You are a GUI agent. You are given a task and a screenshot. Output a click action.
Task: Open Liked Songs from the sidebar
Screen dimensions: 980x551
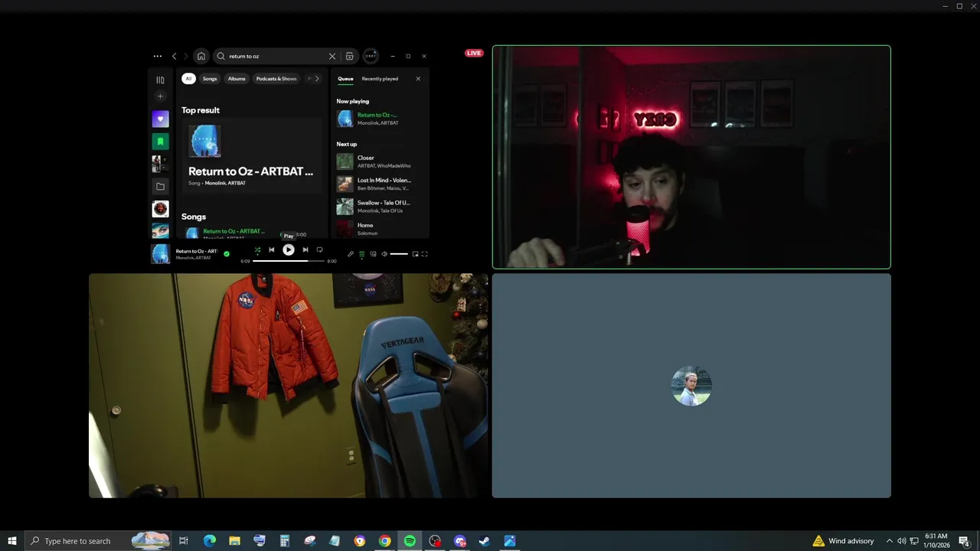pyautogui.click(x=160, y=119)
